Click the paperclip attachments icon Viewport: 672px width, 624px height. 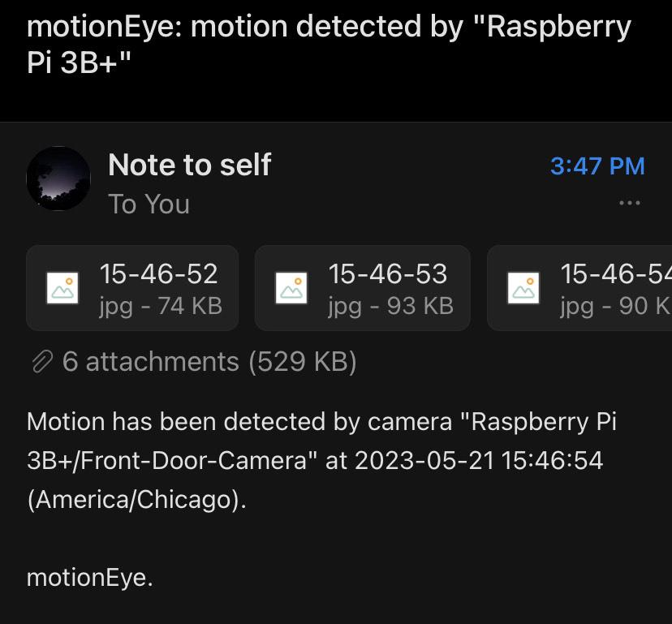(41, 361)
